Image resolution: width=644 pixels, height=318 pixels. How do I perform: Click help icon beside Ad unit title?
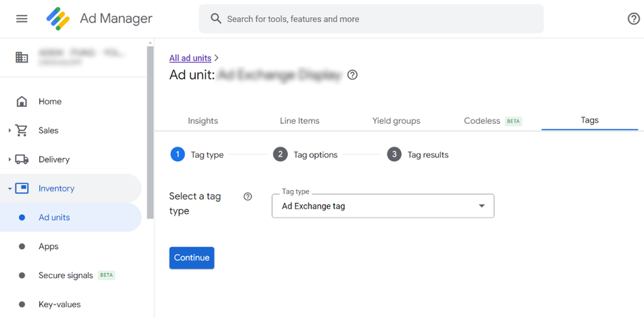point(353,75)
